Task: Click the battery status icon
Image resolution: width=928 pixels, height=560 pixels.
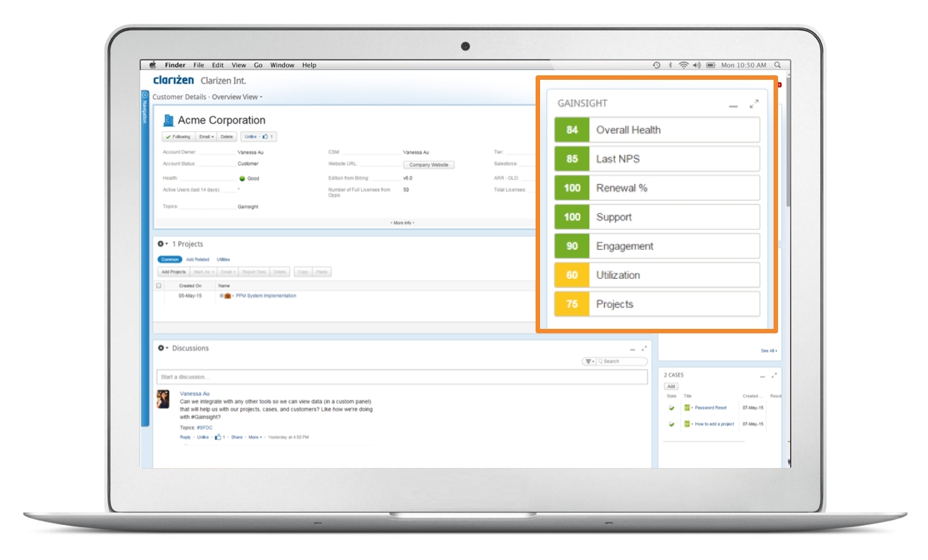Action: [x=711, y=66]
